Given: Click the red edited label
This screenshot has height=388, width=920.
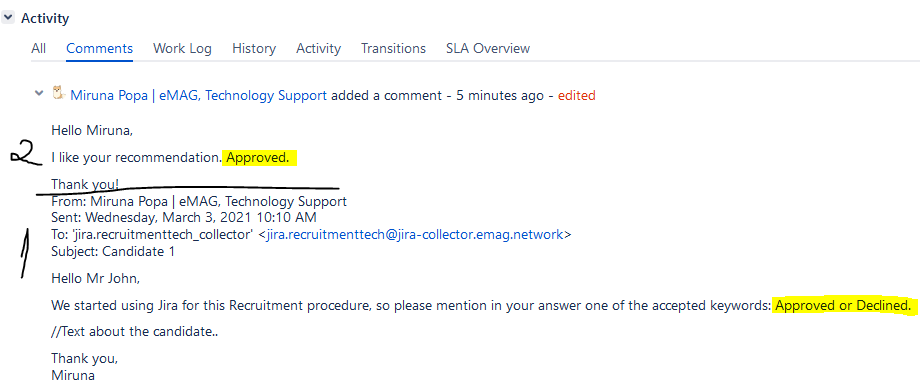Looking at the screenshot, I should pos(576,96).
